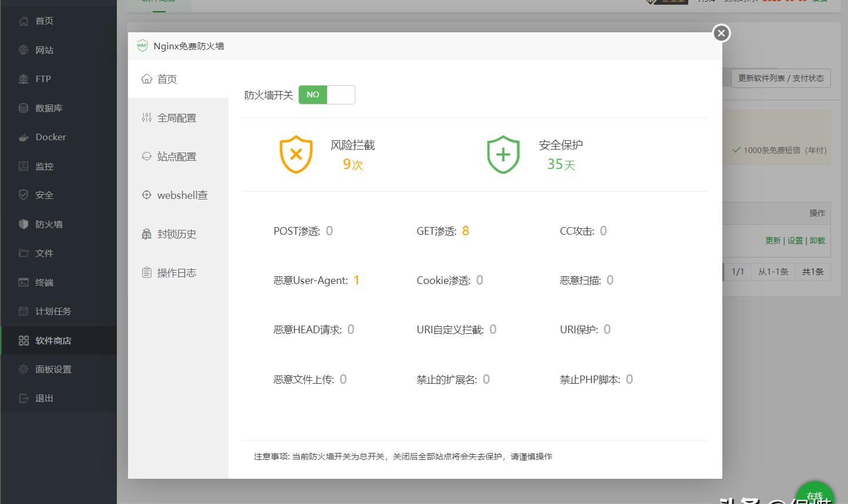Click the FTP icon in sidebar

pos(23,79)
